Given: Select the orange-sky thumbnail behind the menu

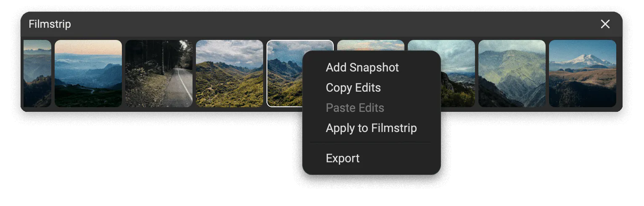Looking at the screenshot, I should [370, 45].
